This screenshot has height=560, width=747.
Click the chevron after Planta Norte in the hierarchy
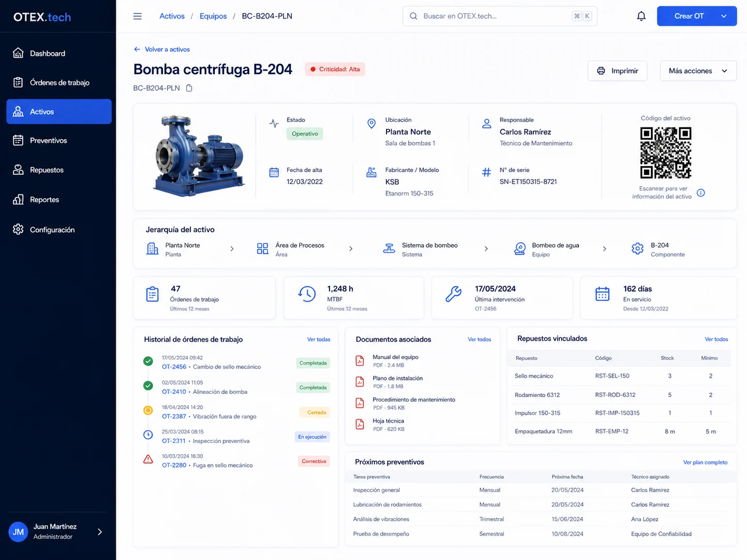232,249
